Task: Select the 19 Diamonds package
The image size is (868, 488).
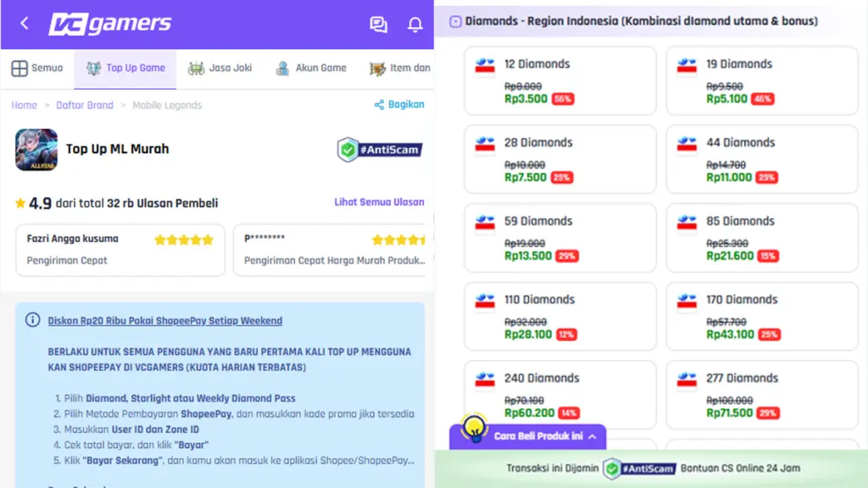Action: pos(762,80)
